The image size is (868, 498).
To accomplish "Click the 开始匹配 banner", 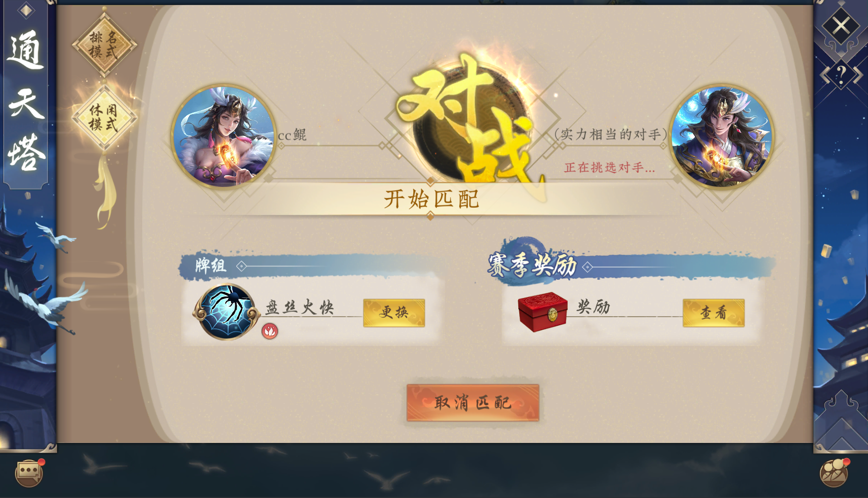I will 431,199.
